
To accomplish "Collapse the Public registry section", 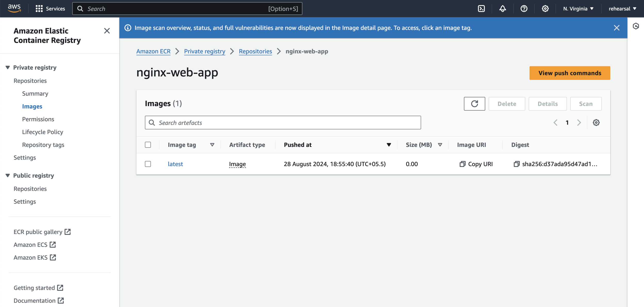I will click(8, 176).
